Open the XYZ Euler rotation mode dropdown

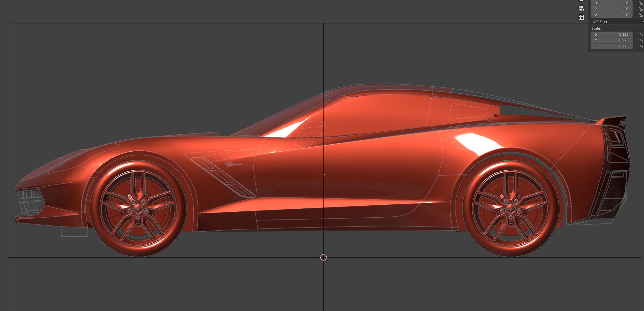click(x=617, y=22)
